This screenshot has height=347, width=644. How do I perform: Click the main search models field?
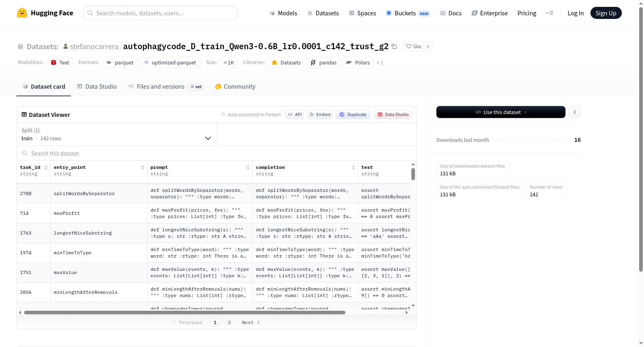tap(160, 13)
